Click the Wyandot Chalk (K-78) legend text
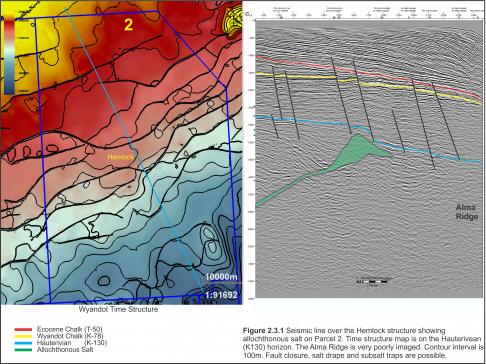Image resolution: width=486 pixels, height=364 pixels. (x=70, y=336)
